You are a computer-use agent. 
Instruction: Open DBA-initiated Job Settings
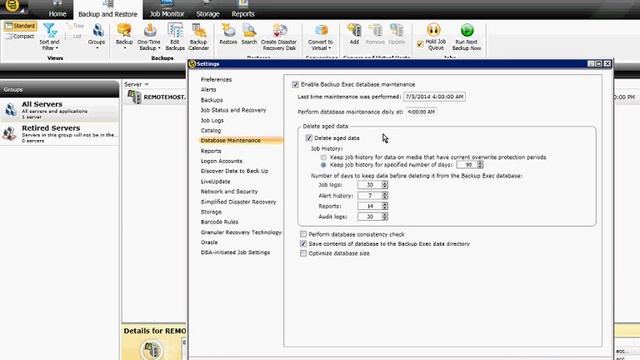(x=236, y=253)
